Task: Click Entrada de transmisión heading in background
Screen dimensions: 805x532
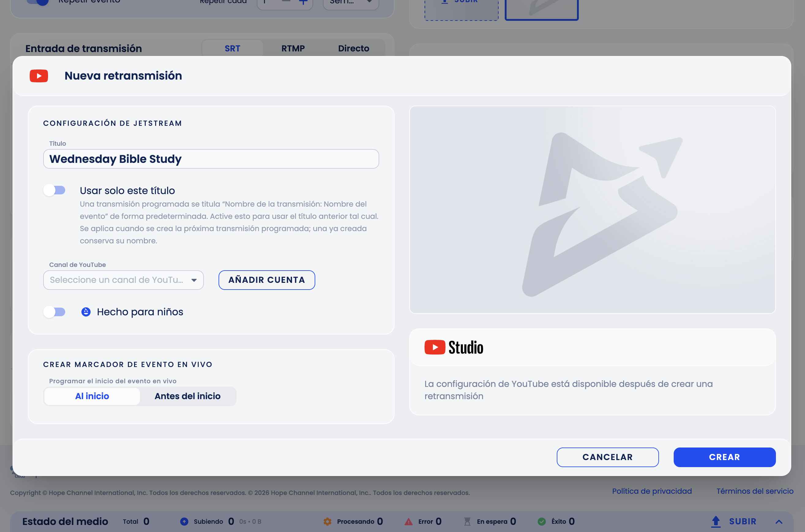Action: point(84,49)
